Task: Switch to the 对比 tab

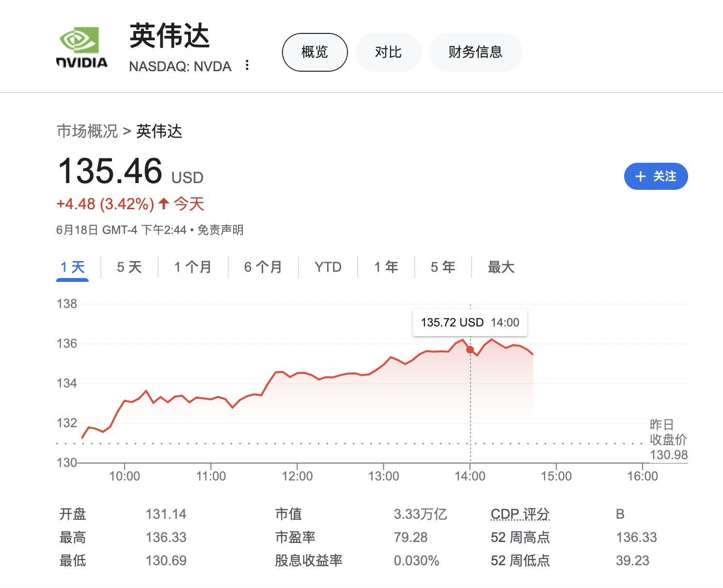Action: coord(388,52)
